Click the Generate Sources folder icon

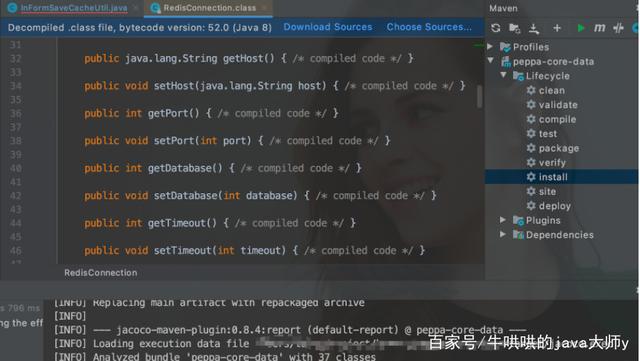tap(515, 28)
